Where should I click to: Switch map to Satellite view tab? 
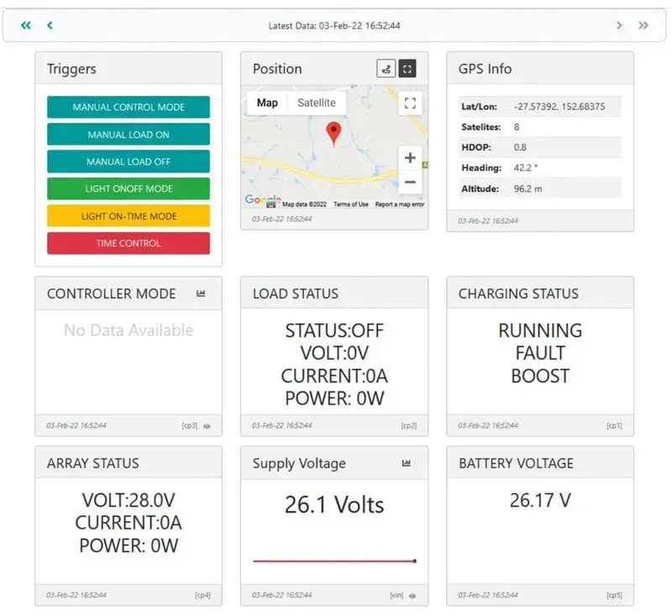(317, 103)
